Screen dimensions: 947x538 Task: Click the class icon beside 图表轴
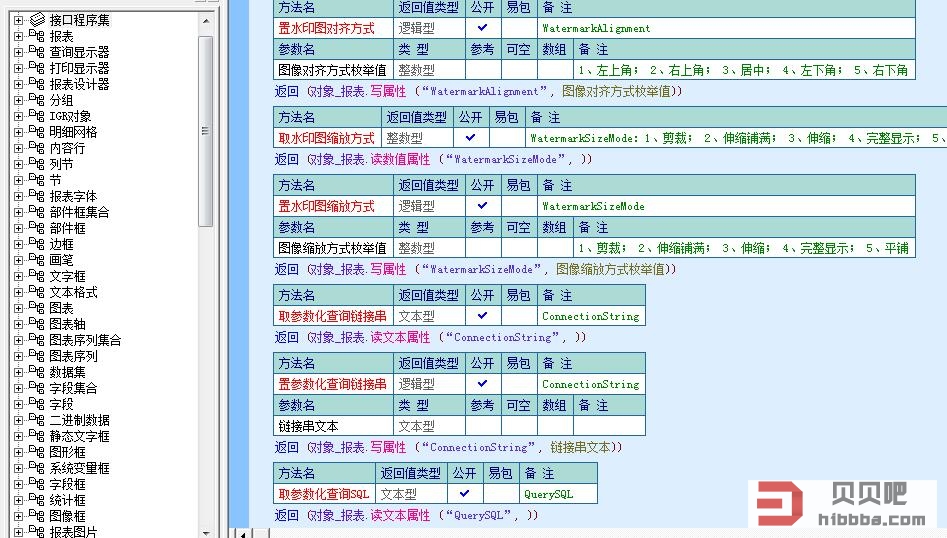point(37,324)
